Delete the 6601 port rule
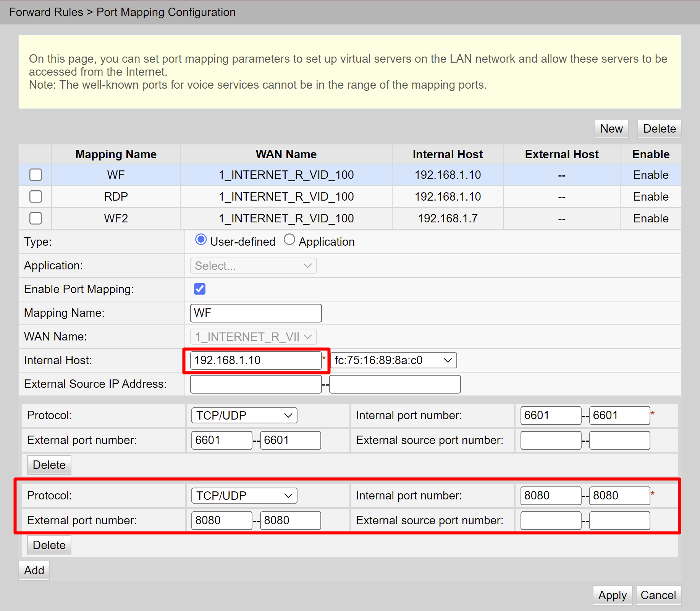The image size is (700, 611). 49,465
